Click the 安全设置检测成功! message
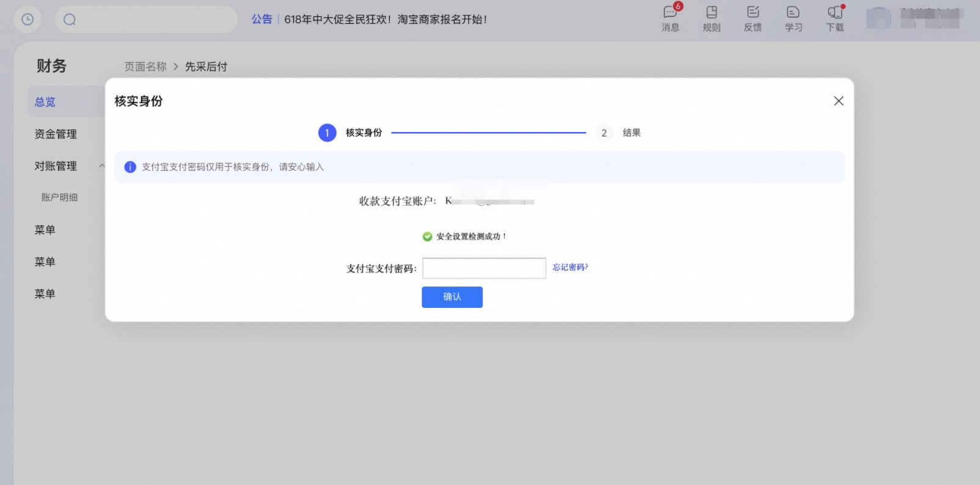 [x=471, y=236]
